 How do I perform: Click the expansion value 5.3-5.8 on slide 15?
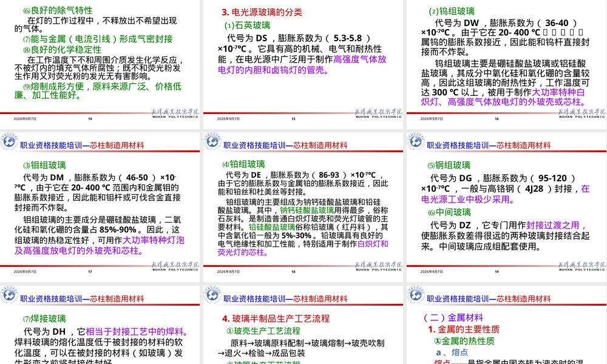[348, 38]
